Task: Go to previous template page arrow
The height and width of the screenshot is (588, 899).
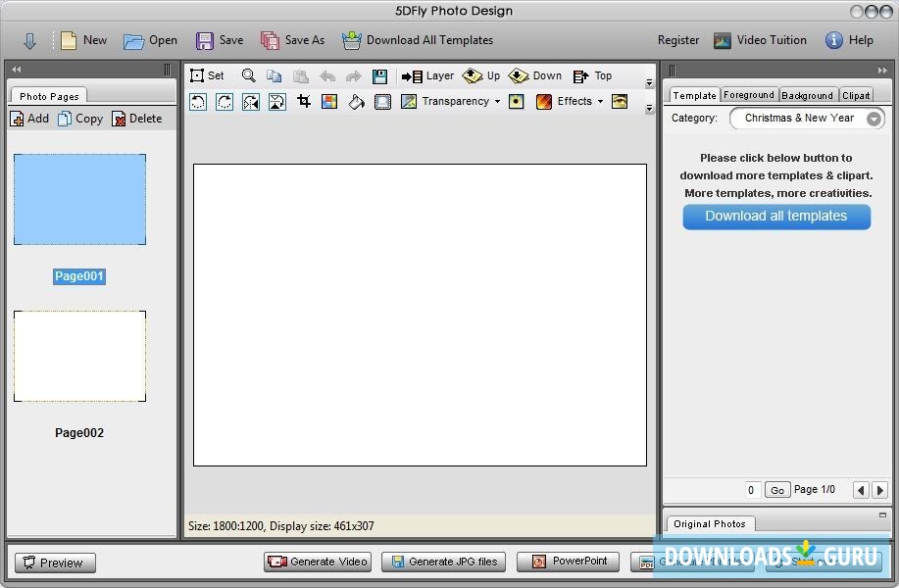Action: click(x=861, y=490)
